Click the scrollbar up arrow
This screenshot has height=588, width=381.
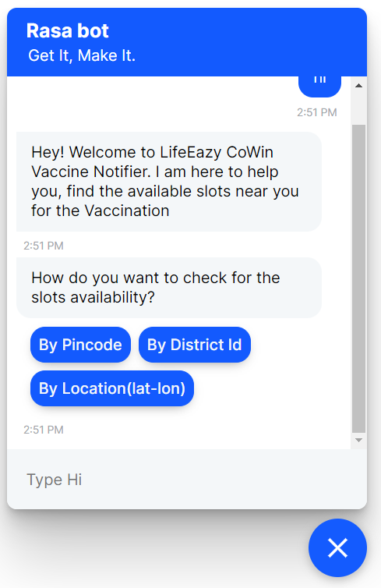pos(358,86)
